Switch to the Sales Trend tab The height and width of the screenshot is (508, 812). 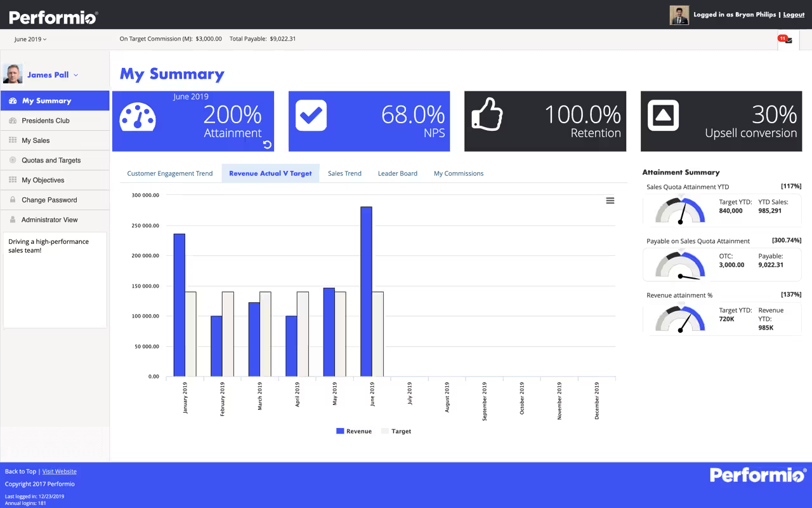point(344,173)
